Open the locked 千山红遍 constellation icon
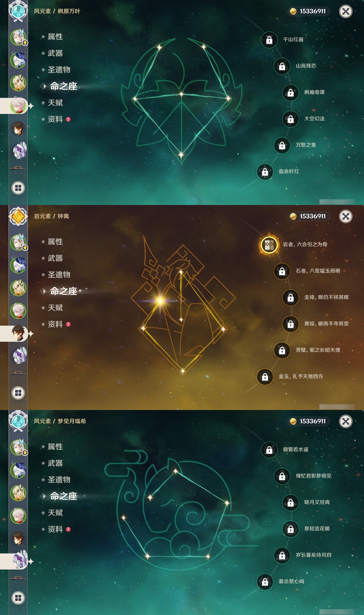The width and height of the screenshot is (364, 615). click(x=269, y=40)
